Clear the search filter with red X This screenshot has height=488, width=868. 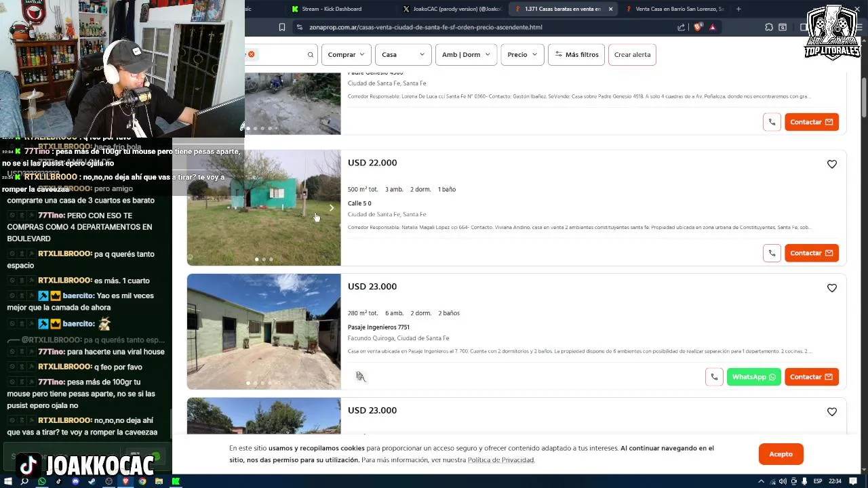[251, 54]
